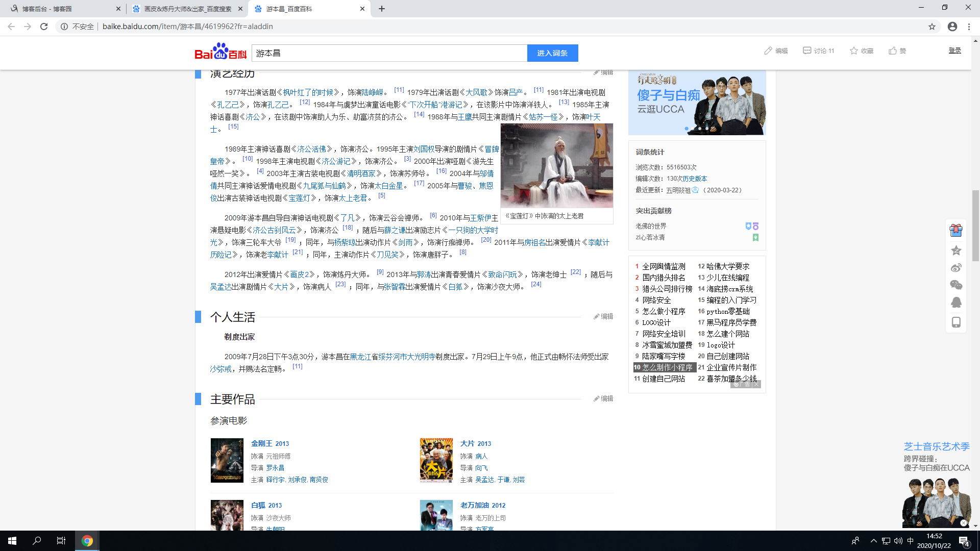Switch to 博客后台 - 博客园 tab
980x551 pixels.
61,9
